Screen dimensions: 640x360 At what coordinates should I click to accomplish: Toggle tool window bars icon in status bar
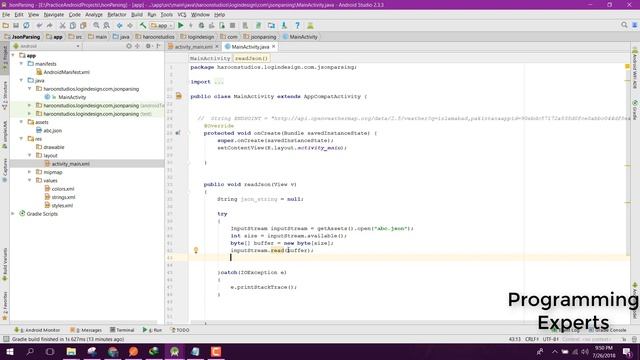tap(6, 339)
